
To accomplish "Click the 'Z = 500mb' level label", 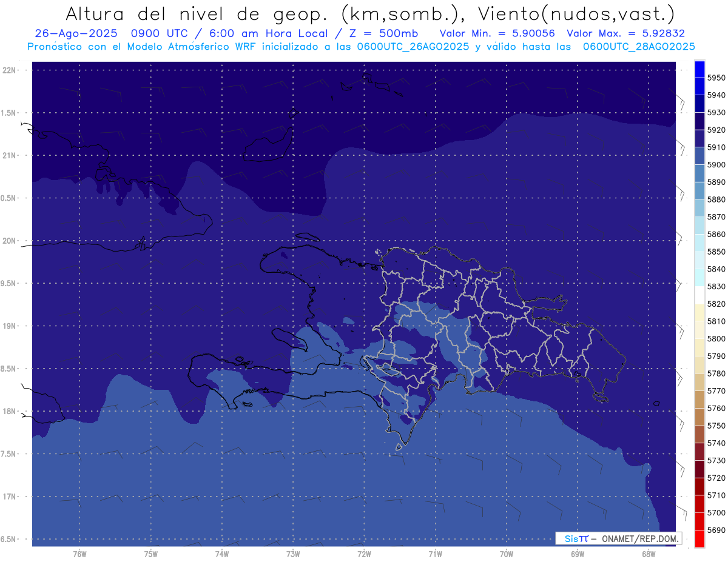I will tap(383, 33).
